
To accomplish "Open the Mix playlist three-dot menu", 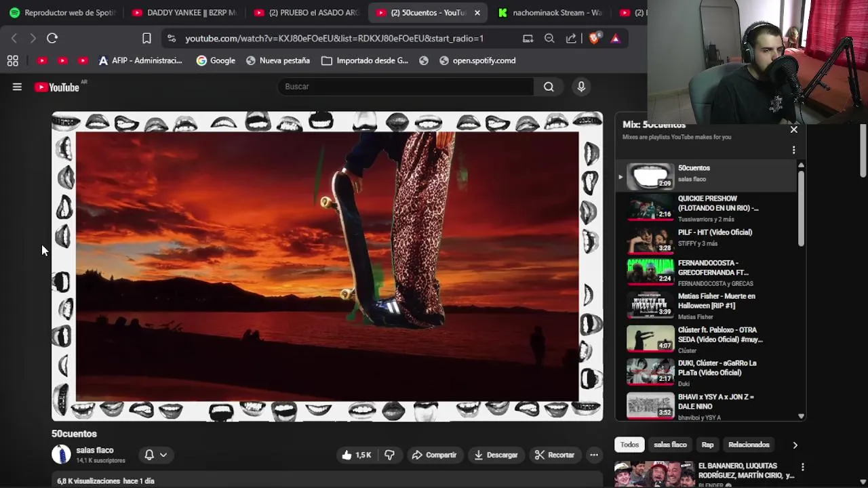I will (x=793, y=150).
